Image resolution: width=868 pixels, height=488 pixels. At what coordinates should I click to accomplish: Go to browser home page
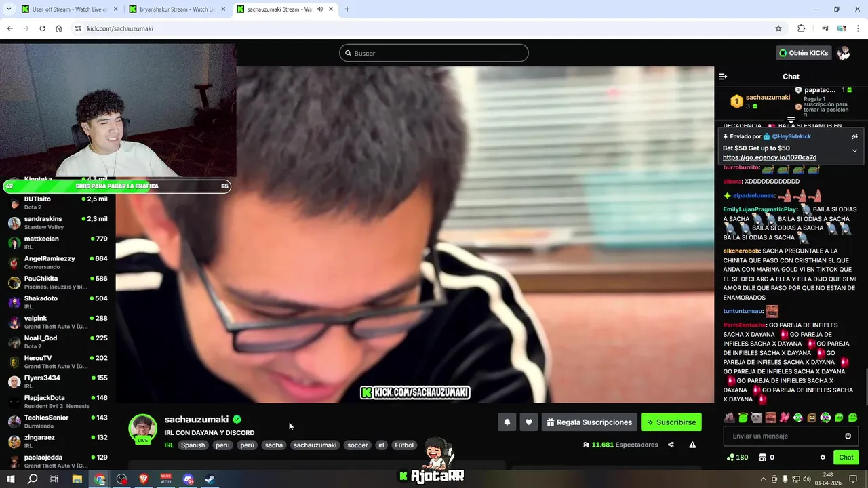pyautogui.click(x=59, y=28)
